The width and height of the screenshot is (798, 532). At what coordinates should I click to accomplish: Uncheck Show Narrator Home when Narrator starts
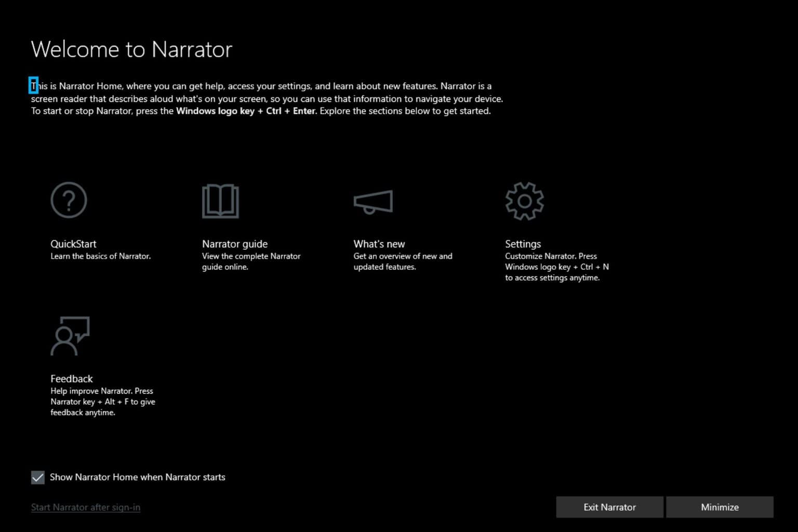coord(38,477)
